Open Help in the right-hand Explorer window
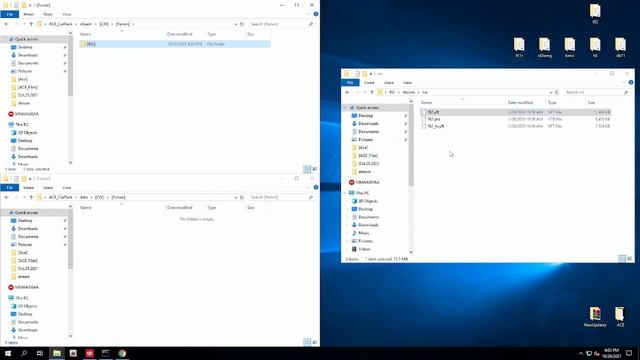This screenshot has height=360, width=640. (x=631, y=82)
